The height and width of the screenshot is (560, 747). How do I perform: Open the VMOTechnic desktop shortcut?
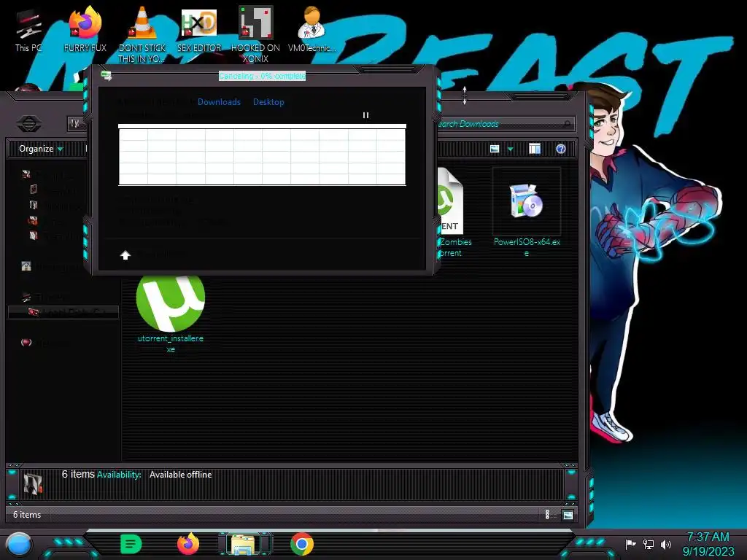pyautogui.click(x=311, y=29)
